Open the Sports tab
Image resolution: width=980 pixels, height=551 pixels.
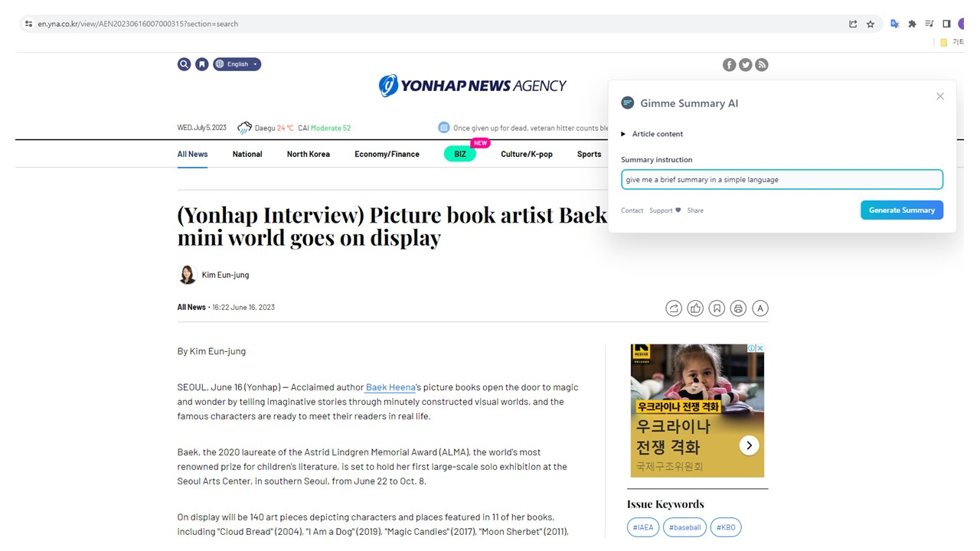click(589, 154)
